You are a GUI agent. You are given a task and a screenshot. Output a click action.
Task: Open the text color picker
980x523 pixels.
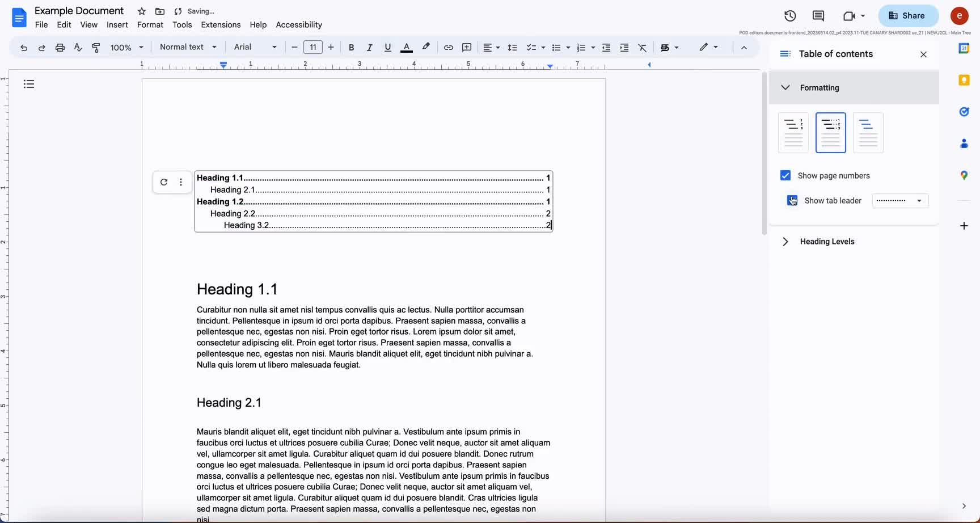coord(406,48)
